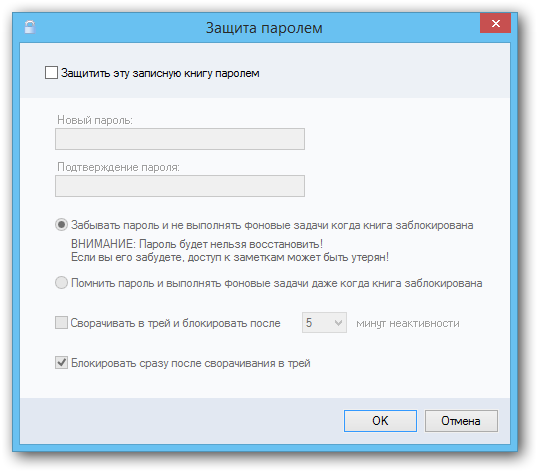This screenshot has height=472, width=538.
Task: Close the Защита паролем dialog with X
Action: coord(495,23)
